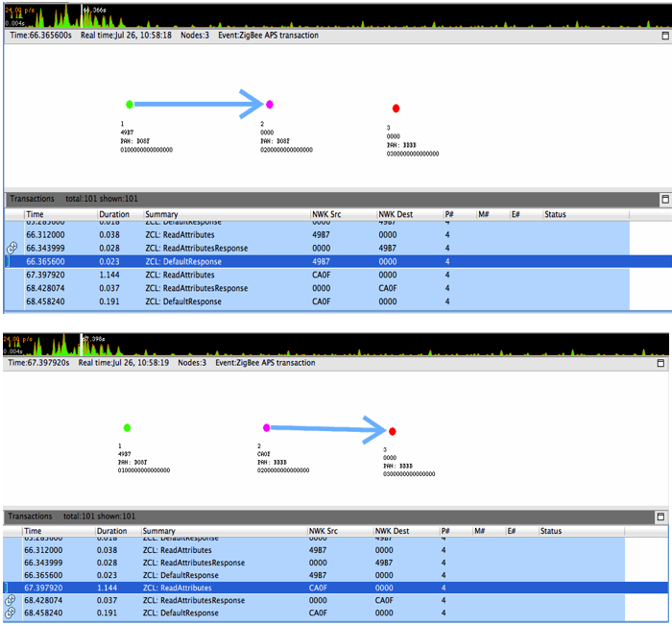Click M# column header in lower table
This screenshot has width=672, height=625.
click(x=489, y=531)
